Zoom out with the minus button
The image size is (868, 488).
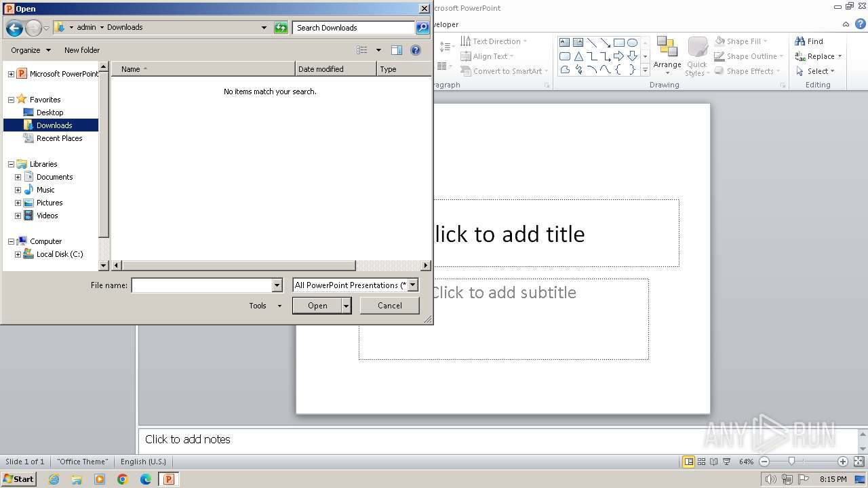(764, 462)
